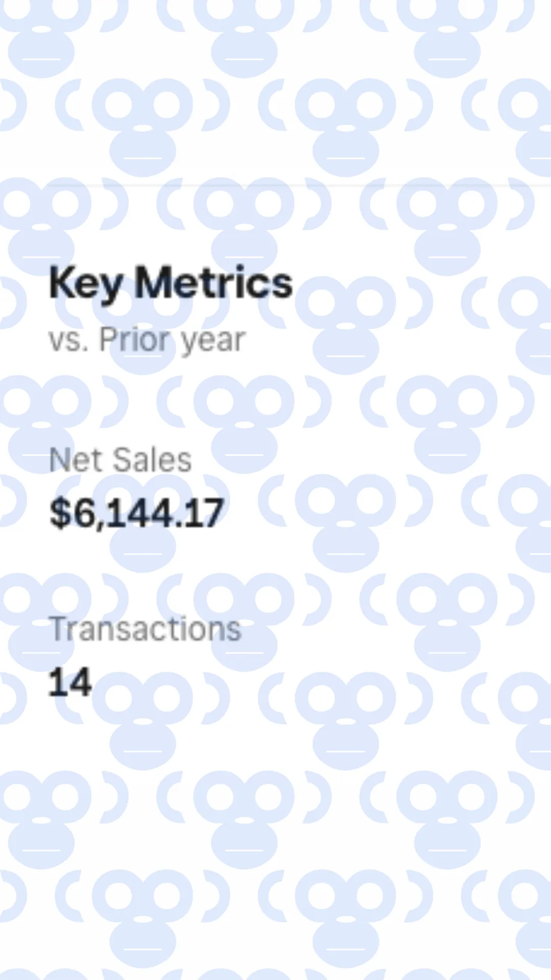
Task: Click the divider line above Key Metrics
Action: (275, 185)
